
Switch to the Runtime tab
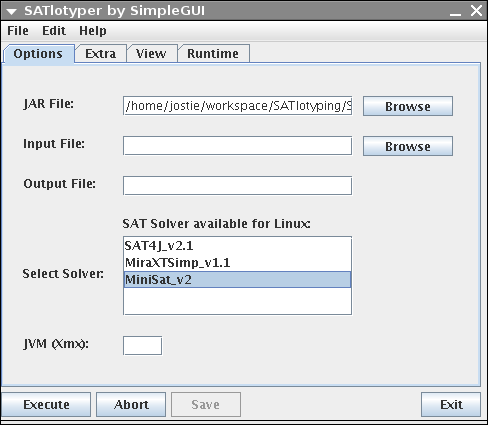213,54
